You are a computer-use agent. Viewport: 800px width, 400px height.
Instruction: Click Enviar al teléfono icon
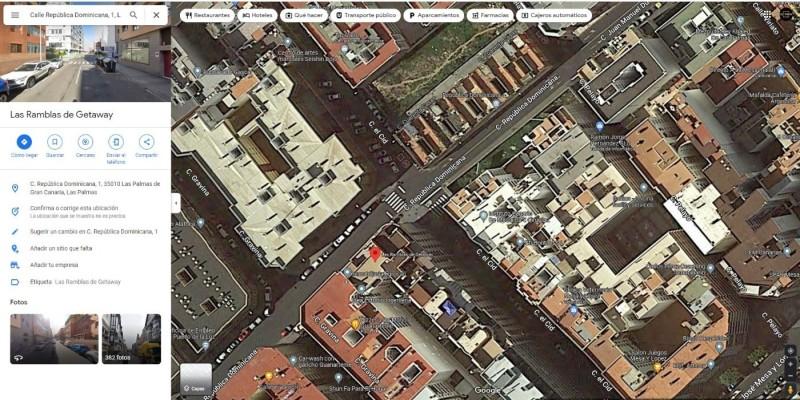(116, 142)
